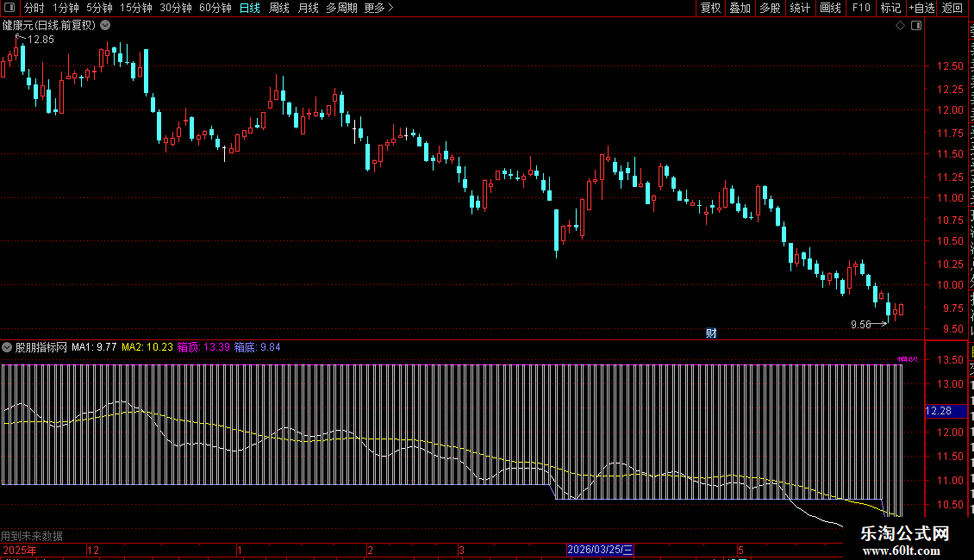This screenshot has width=974, height=560.
Task: Click 返回 to go back
Action: point(952,8)
